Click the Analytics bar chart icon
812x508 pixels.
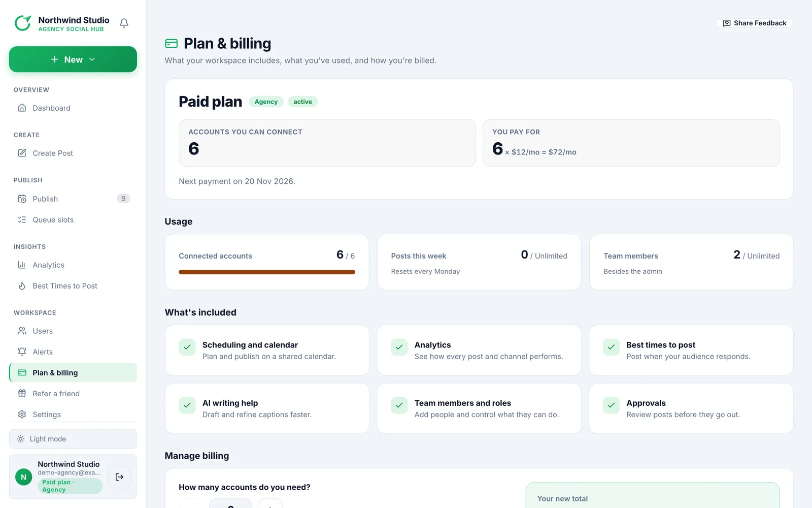pos(22,265)
